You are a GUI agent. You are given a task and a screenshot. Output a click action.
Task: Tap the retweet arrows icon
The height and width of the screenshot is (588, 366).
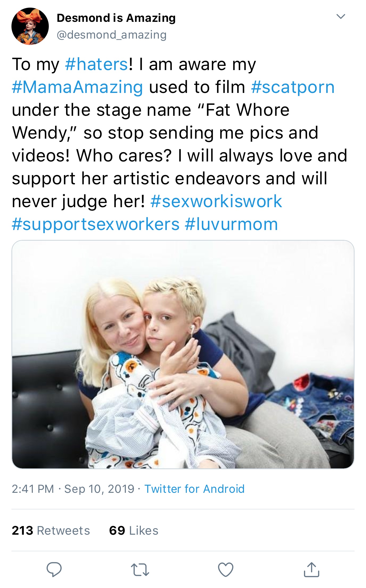pos(140,569)
